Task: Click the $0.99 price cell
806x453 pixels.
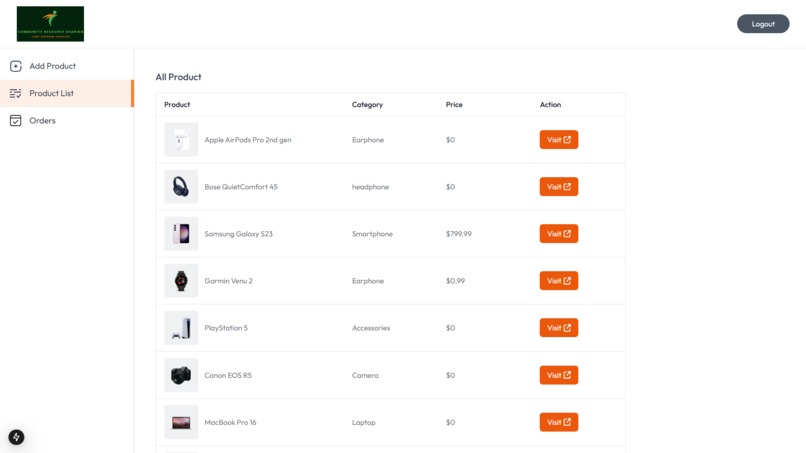Action: [x=455, y=281]
